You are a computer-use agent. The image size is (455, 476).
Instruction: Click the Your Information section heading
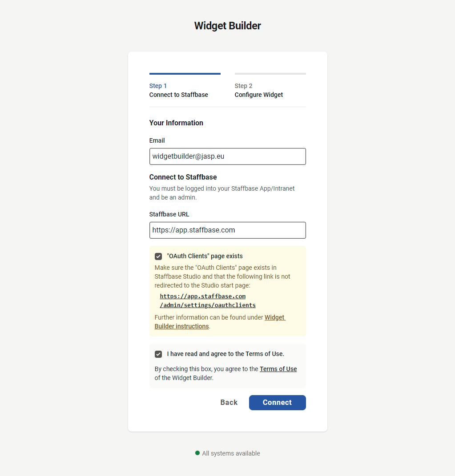click(x=176, y=123)
